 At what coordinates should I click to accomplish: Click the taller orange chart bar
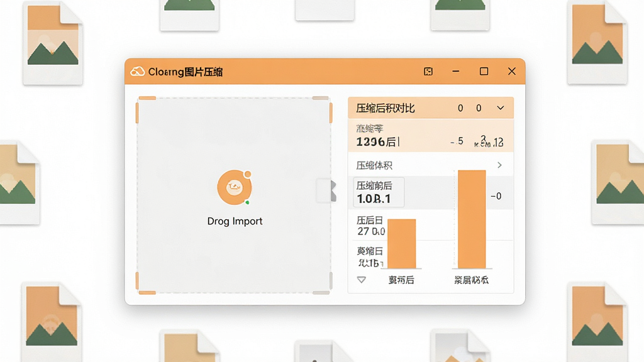point(472,219)
